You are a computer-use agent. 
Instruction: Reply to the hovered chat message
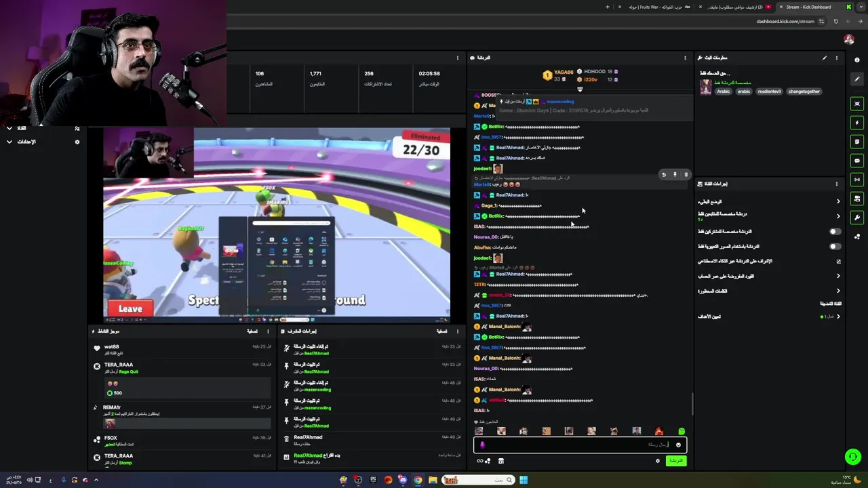click(664, 175)
